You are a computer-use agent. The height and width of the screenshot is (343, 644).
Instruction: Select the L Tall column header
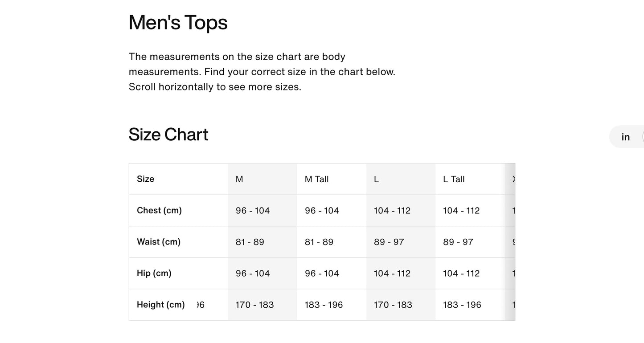[454, 179]
